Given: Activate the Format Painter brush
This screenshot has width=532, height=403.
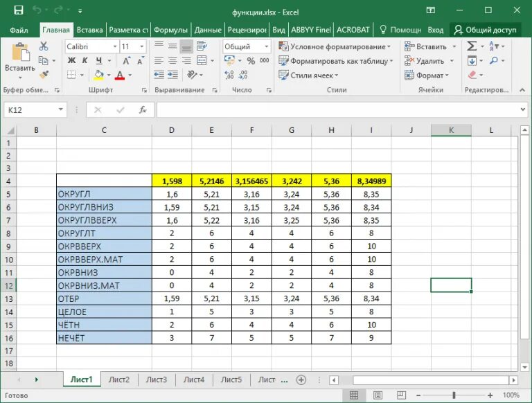Looking at the screenshot, I should [x=44, y=75].
